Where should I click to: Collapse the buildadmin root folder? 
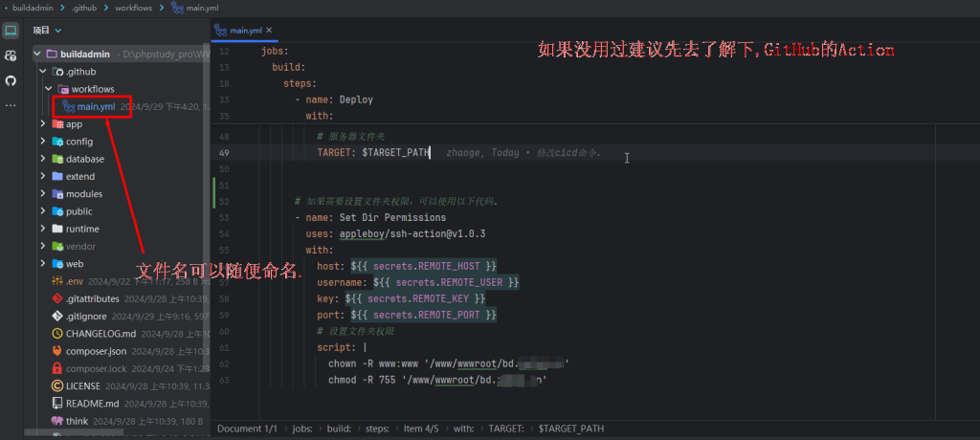pos(36,55)
